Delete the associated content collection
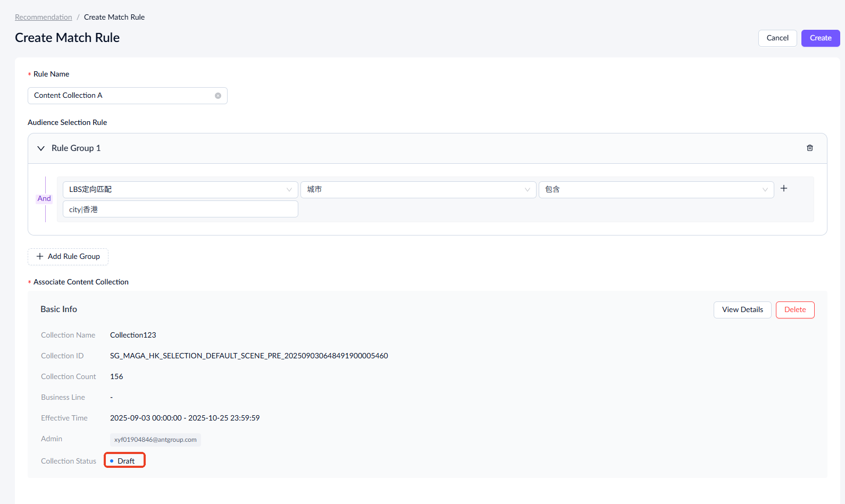 click(x=794, y=310)
